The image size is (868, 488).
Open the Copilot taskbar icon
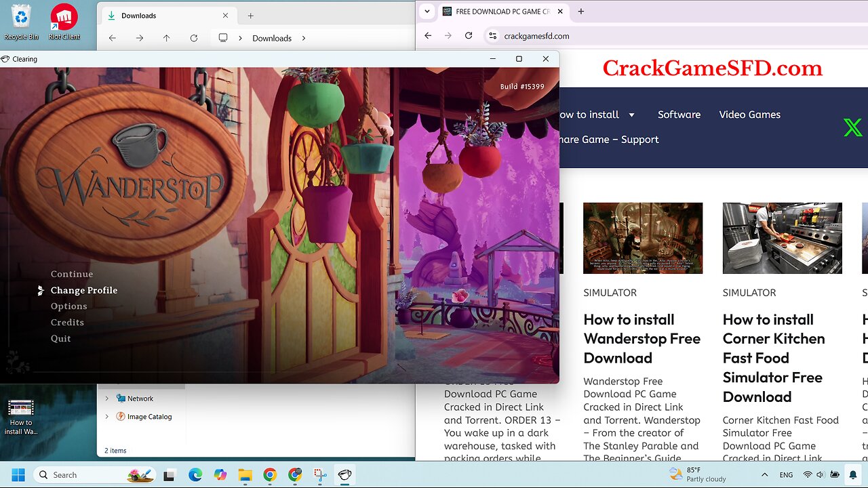coord(220,475)
